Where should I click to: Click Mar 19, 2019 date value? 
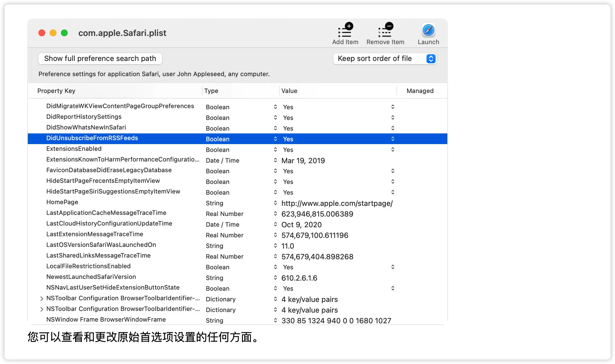(x=303, y=161)
